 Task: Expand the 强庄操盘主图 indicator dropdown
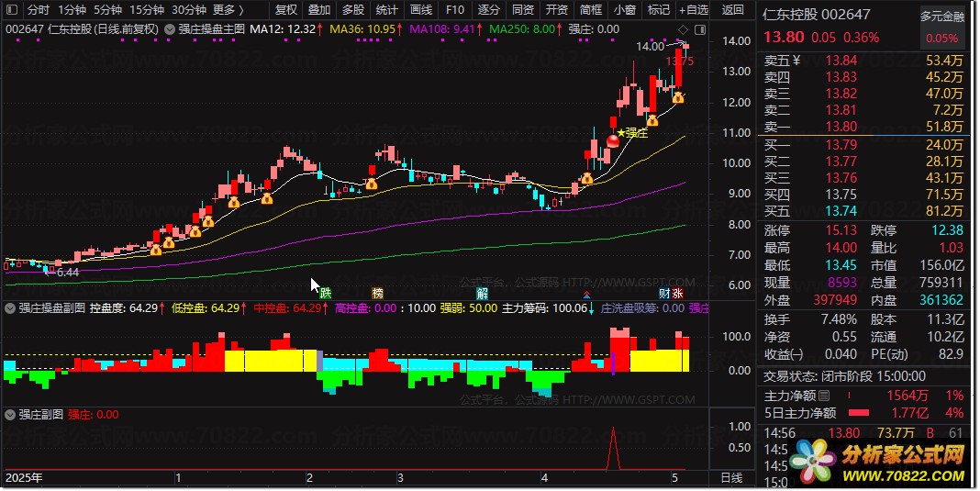click(170, 29)
